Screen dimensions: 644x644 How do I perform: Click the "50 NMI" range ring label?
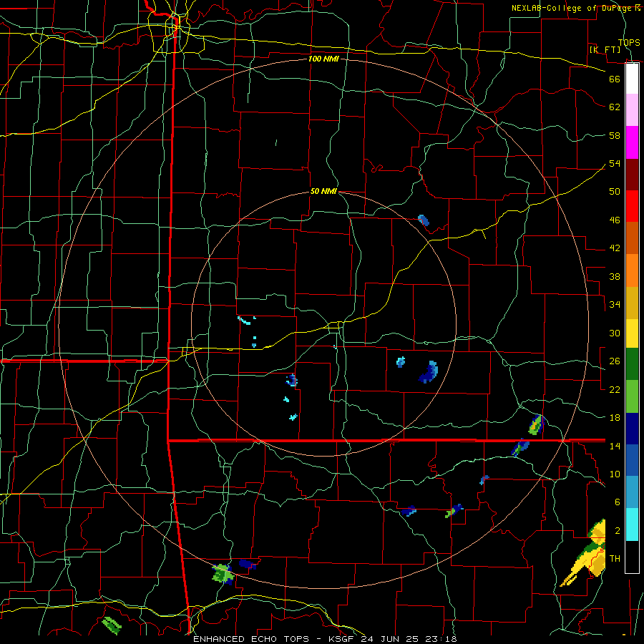point(323,191)
